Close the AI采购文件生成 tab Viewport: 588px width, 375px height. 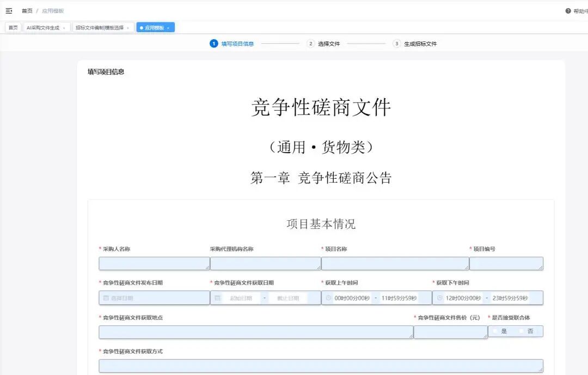pyautogui.click(x=64, y=28)
